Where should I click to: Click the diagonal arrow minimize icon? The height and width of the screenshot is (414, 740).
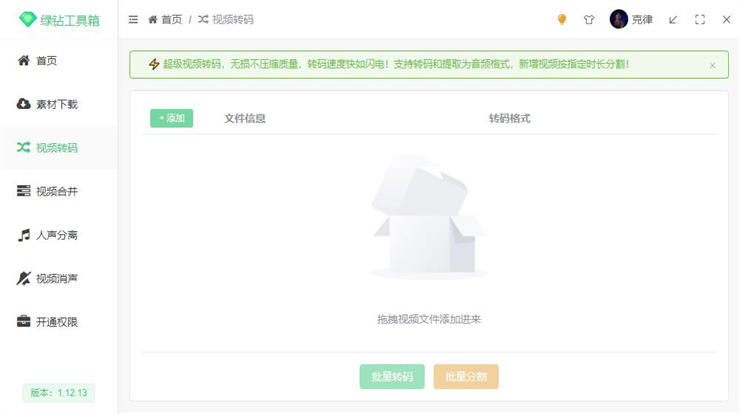pyautogui.click(x=673, y=19)
